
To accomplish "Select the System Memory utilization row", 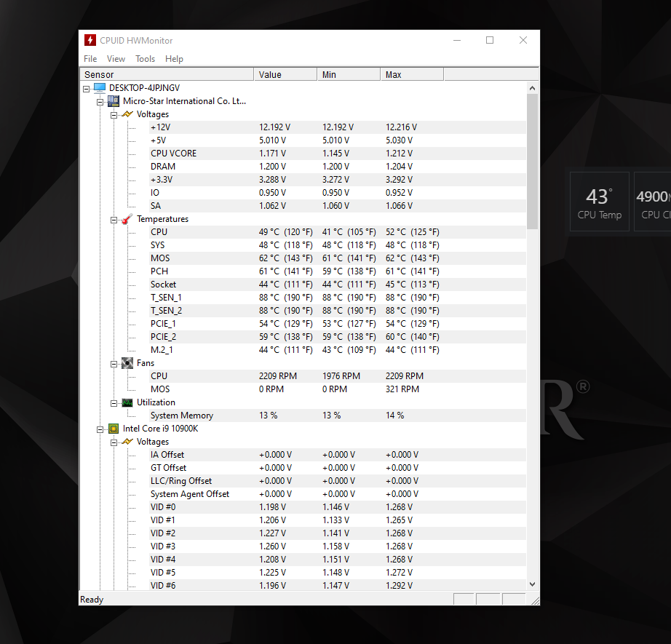I will pyautogui.click(x=337, y=416).
